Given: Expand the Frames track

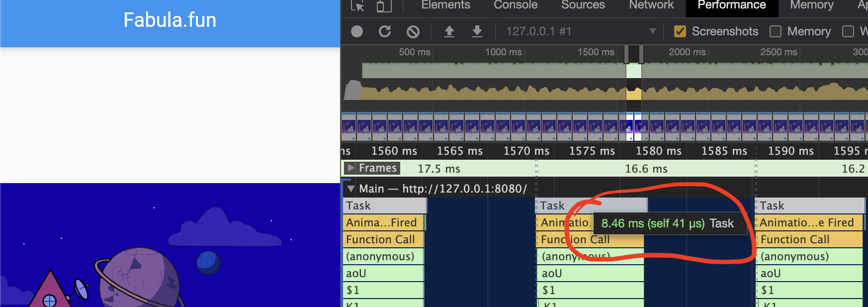Looking at the screenshot, I should (351, 168).
